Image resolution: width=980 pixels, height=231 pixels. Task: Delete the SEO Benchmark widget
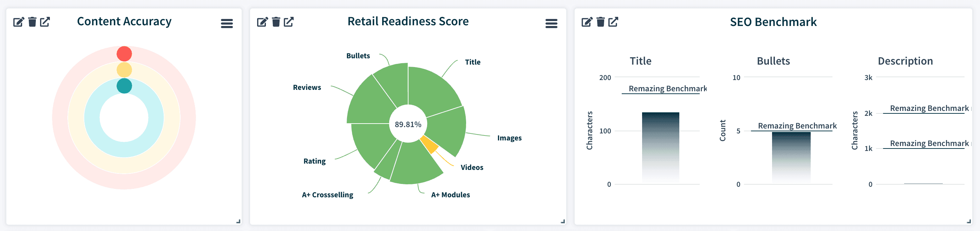[601, 22]
